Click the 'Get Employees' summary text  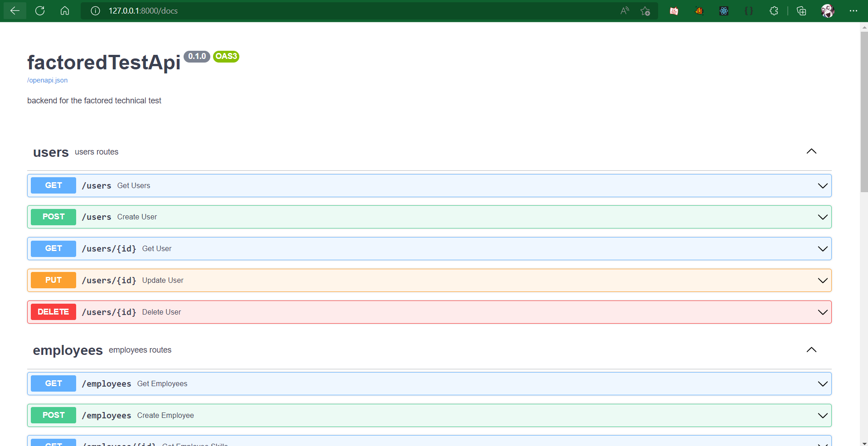162,383
